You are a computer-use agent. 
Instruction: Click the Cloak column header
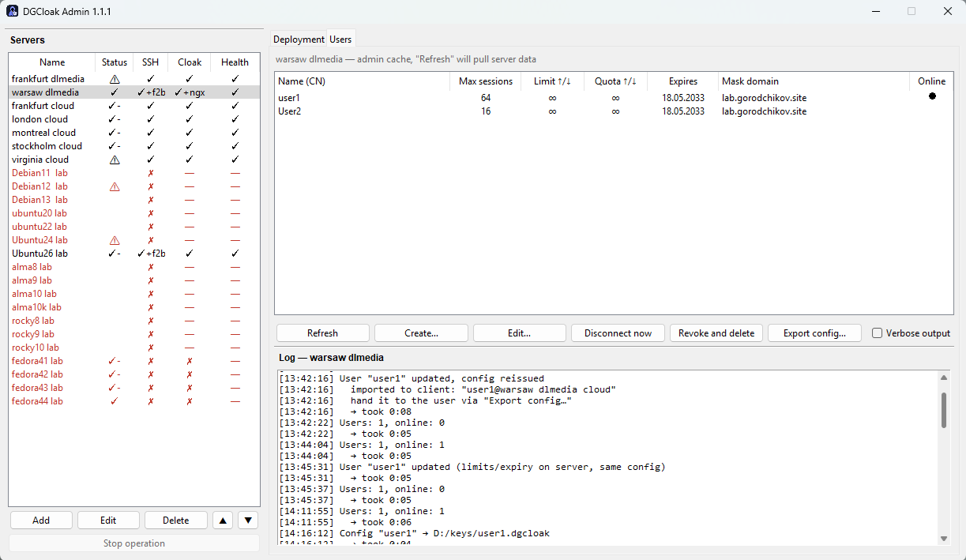pyautogui.click(x=190, y=62)
